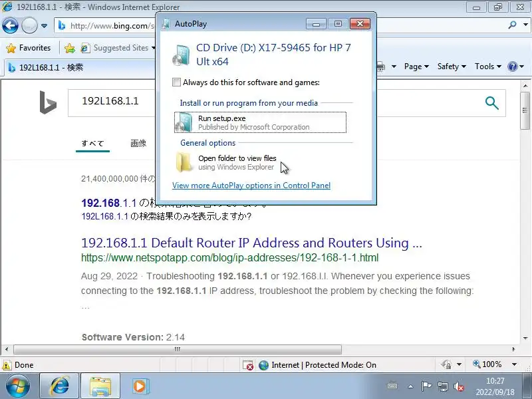Image resolution: width=532 pixels, height=399 pixels.
Task: Click the Add to Favorites Bar icon
Action: tap(70, 48)
